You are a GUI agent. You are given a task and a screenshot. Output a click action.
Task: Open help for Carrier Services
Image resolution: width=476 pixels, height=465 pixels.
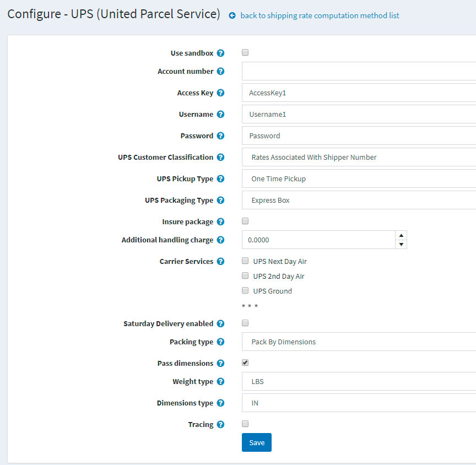(220, 261)
